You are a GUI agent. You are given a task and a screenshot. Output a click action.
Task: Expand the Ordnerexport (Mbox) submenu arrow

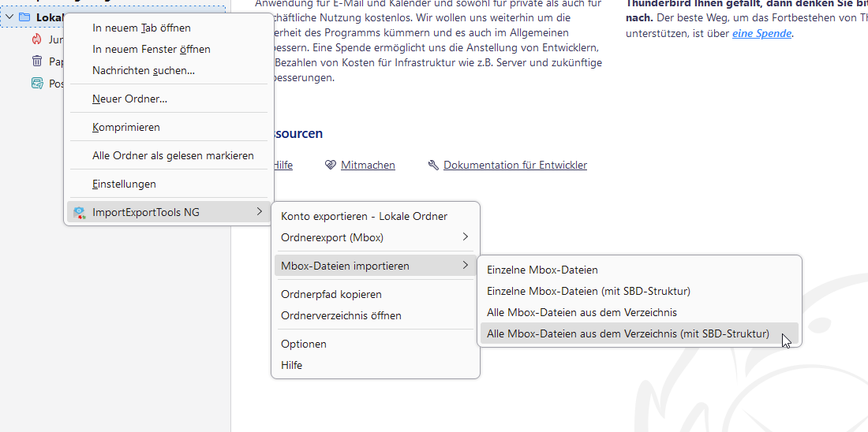coord(466,237)
